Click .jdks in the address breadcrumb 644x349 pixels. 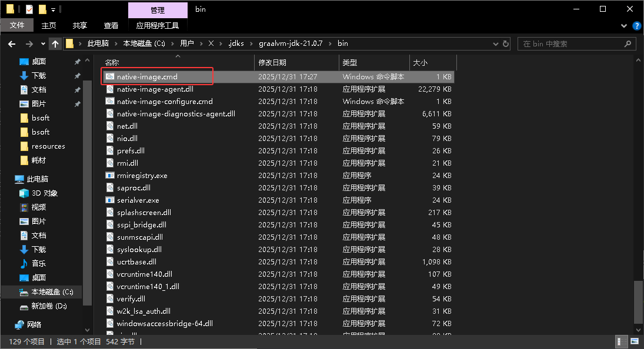tap(236, 43)
